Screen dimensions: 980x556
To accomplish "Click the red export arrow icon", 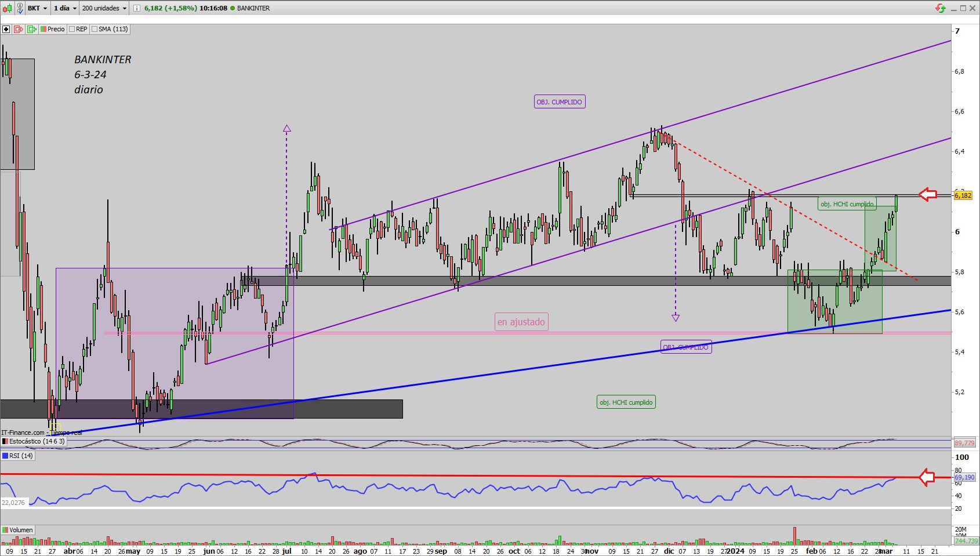I will [19, 29].
